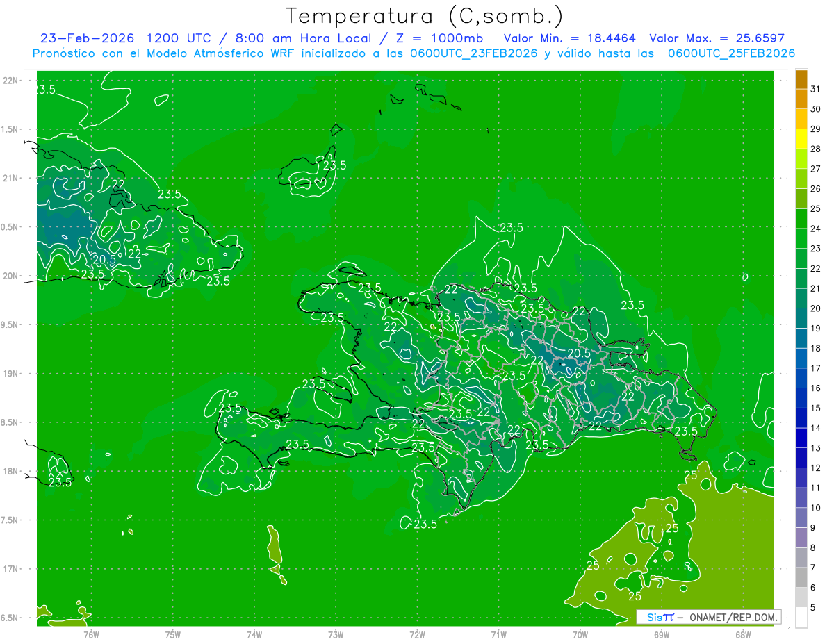The height and width of the screenshot is (644, 834).
Task: Click the "74W" longitude axis label
Action: 254,634
